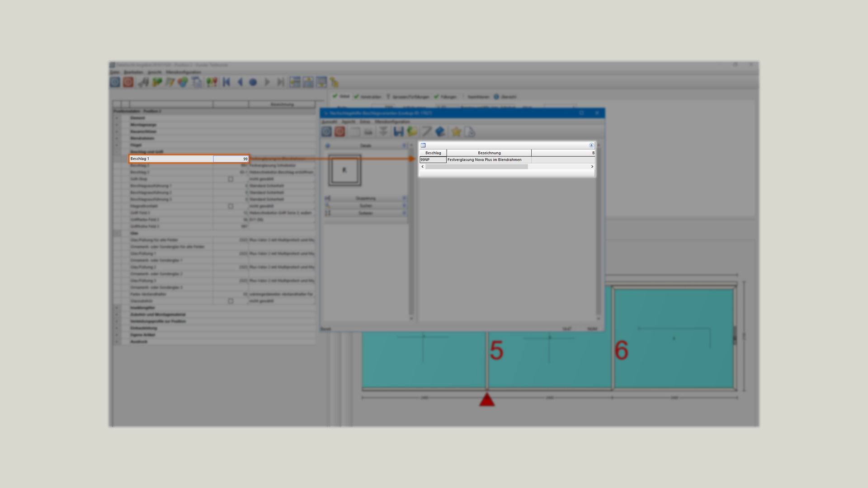Click the table grid icon above Beschlag column
This screenshot has height=488, width=868.
pyautogui.click(x=423, y=145)
